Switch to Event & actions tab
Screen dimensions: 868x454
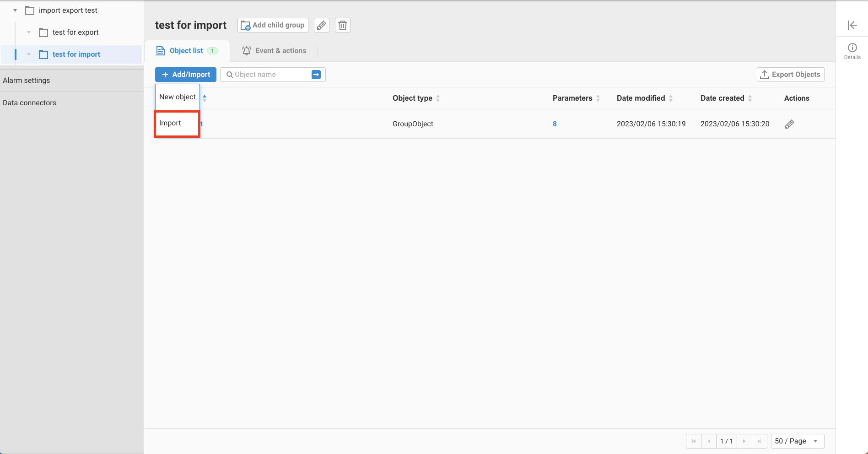[x=274, y=51]
